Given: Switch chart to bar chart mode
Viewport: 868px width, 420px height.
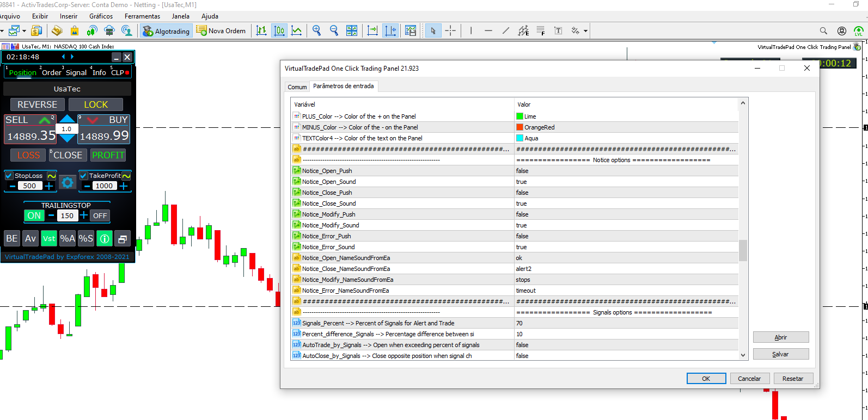Looking at the screenshot, I should pos(261,30).
